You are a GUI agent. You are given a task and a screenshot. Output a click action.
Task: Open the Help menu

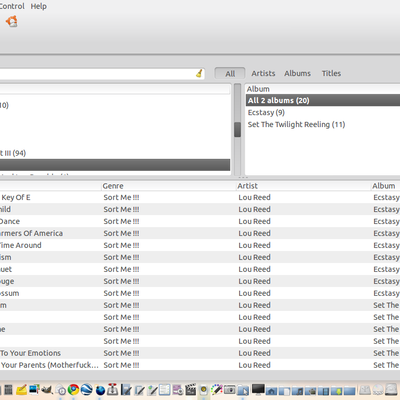[39, 6]
